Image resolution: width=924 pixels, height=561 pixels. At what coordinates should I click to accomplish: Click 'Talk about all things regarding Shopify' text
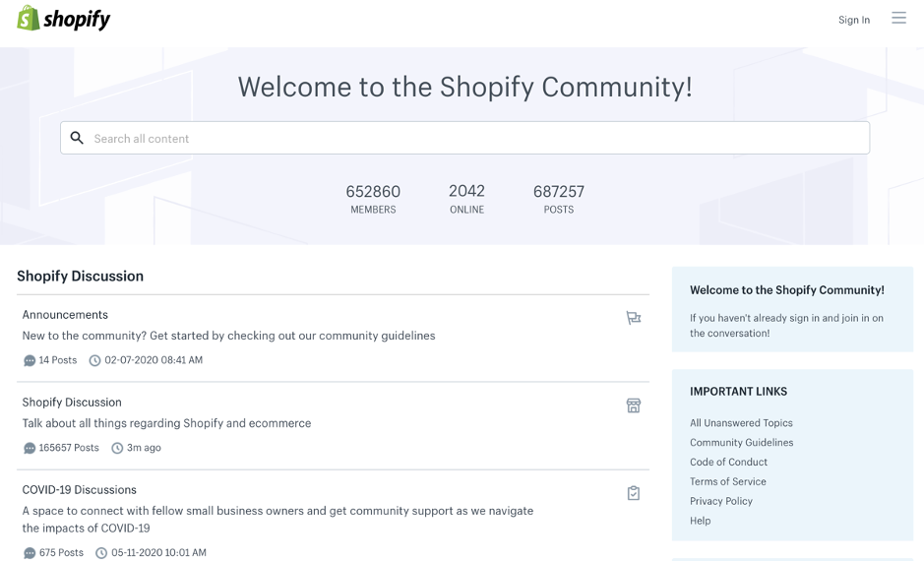click(166, 423)
